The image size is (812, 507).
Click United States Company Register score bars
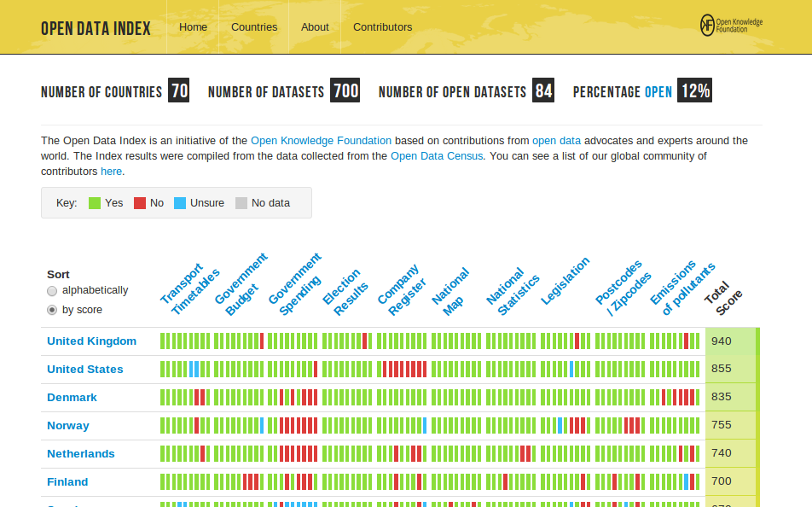click(x=402, y=369)
